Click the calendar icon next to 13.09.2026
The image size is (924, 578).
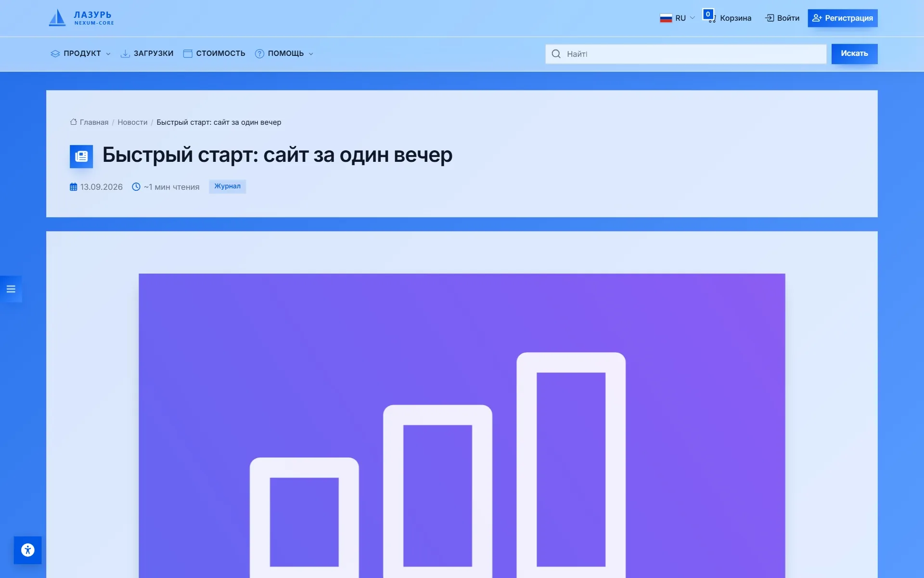pyautogui.click(x=73, y=187)
